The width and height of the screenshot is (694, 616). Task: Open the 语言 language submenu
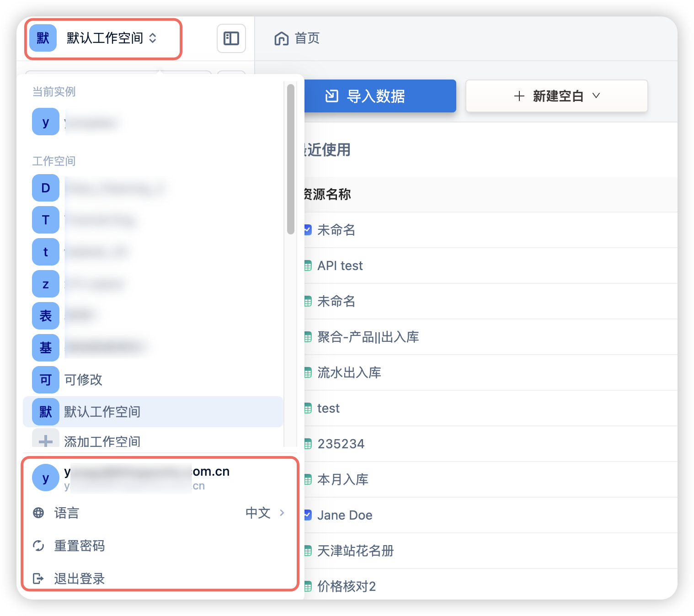point(159,513)
